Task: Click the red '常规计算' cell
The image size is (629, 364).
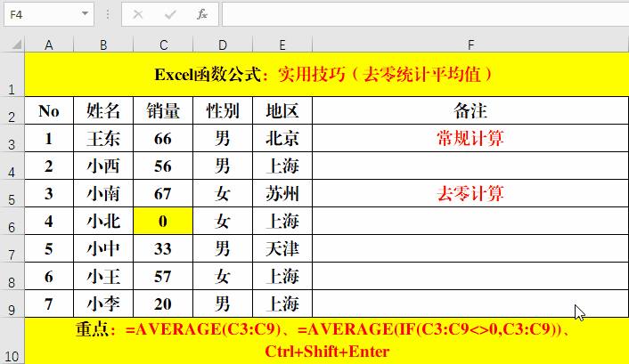Action: pos(470,138)
